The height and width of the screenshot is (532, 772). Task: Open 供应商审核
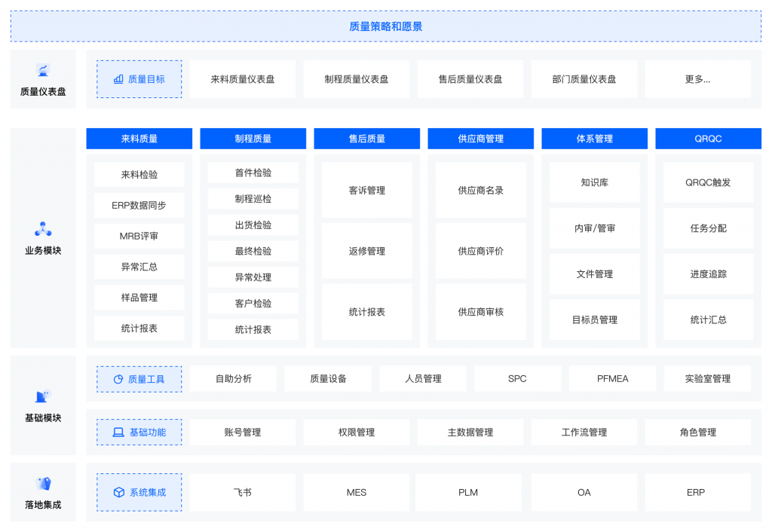480,312
